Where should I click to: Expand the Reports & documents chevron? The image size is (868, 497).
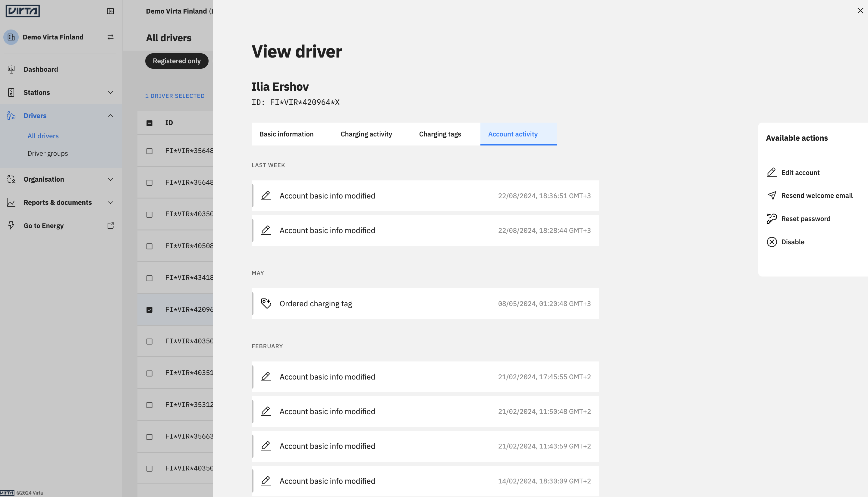pos(110,202)
